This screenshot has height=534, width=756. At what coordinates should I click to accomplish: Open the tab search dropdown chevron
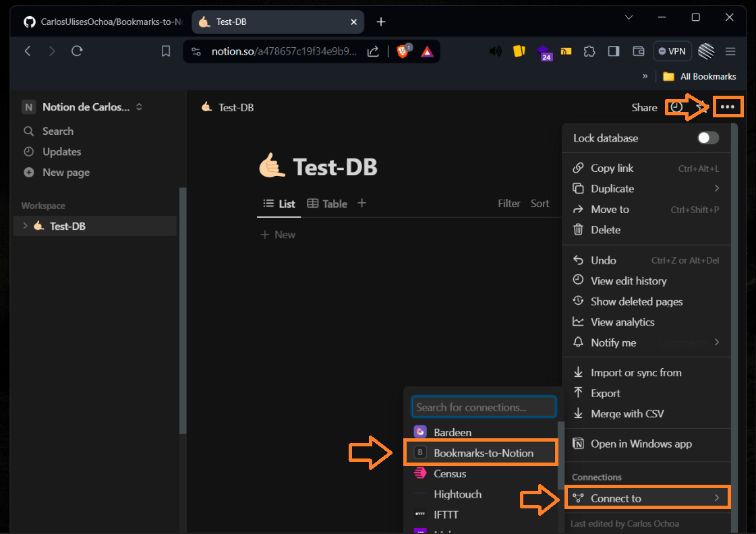(629, 18)
